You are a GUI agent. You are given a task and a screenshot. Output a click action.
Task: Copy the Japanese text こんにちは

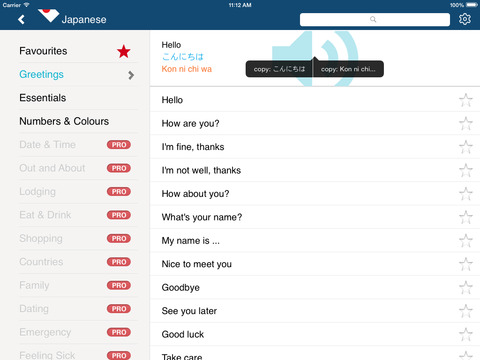click(279, 69)
